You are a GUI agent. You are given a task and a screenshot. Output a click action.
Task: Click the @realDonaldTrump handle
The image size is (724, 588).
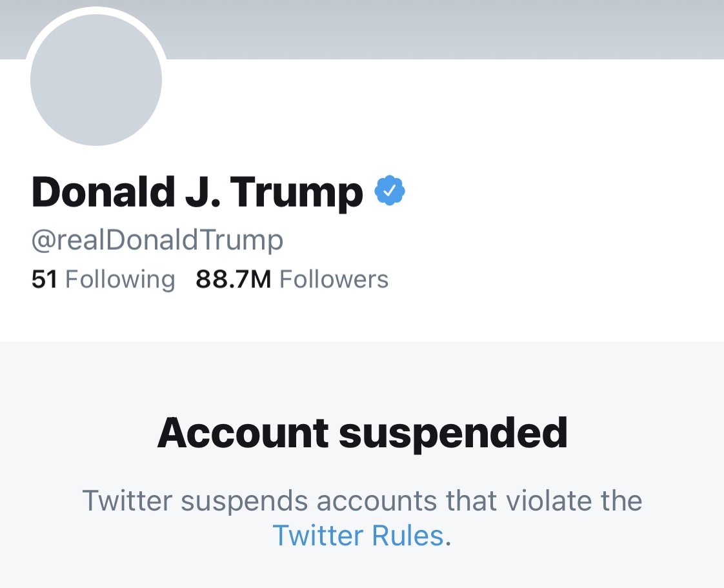[157, 240]
